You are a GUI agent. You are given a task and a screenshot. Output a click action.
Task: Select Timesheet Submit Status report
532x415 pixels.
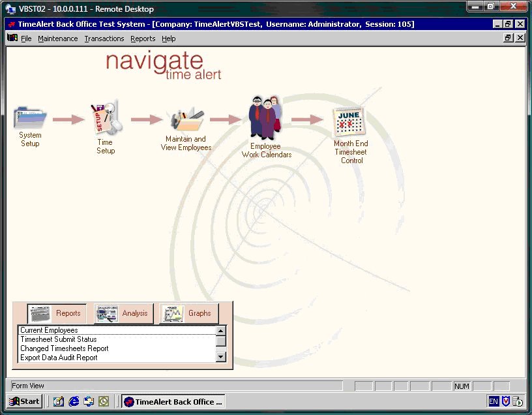tap(117, 339)
